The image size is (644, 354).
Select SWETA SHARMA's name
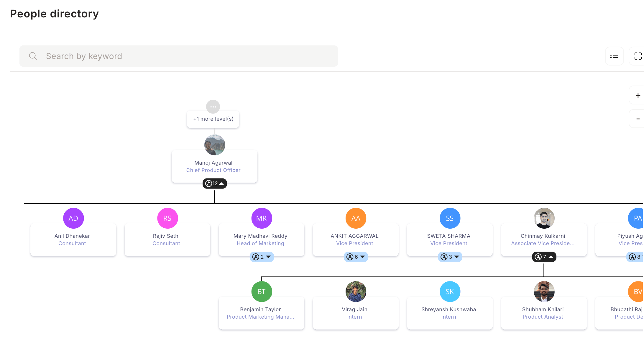click(449, 236)
